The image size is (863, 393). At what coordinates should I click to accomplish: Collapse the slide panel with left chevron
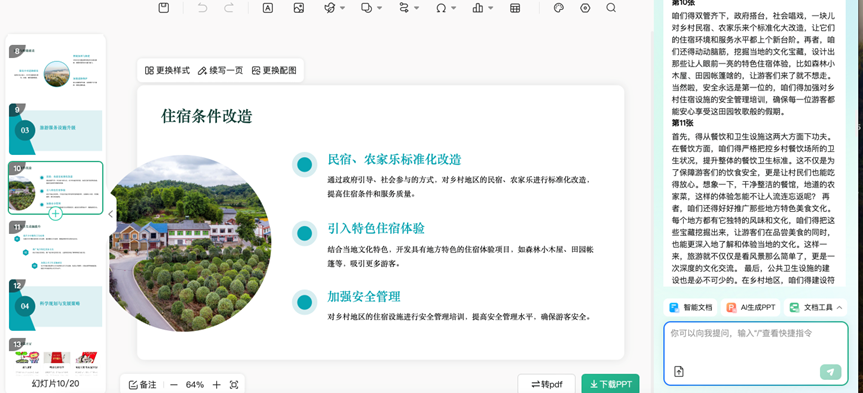[111, 214]
